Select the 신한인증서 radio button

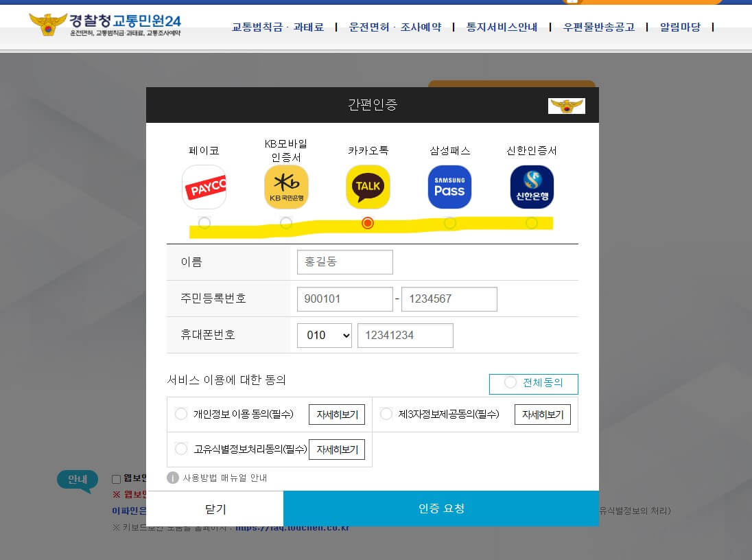(531, 222)
